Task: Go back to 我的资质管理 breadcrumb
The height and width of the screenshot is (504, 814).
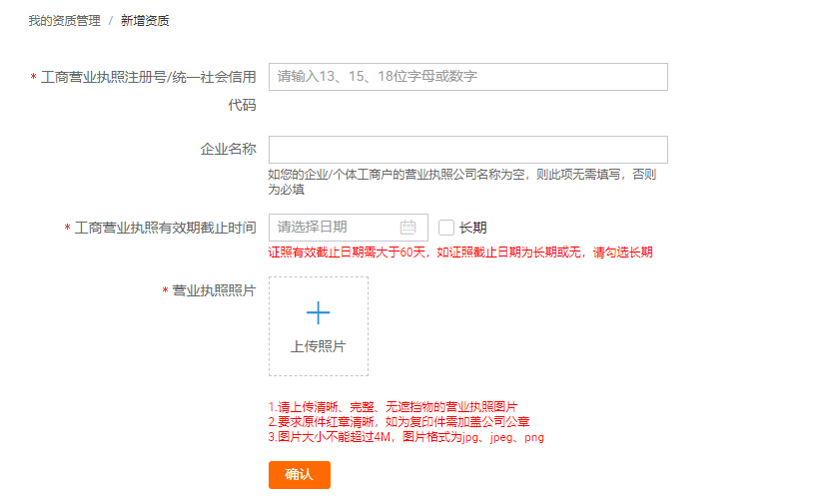Action: click(64, 20)
